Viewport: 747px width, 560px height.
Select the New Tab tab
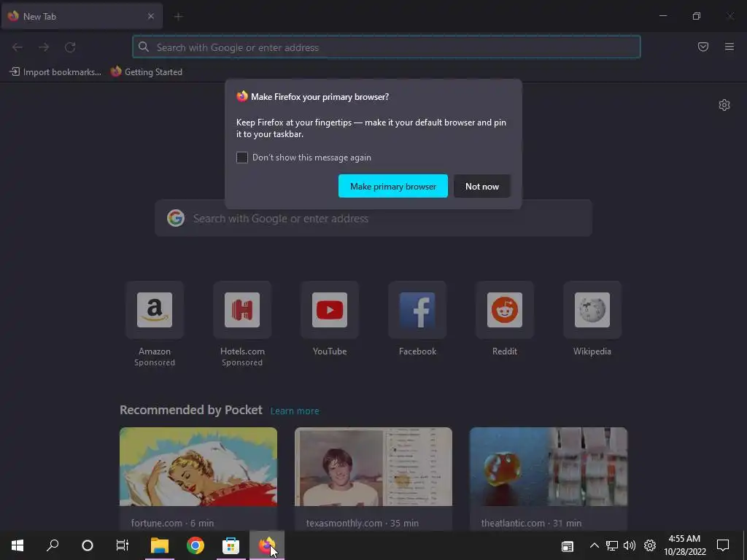(x=82, y=16)
